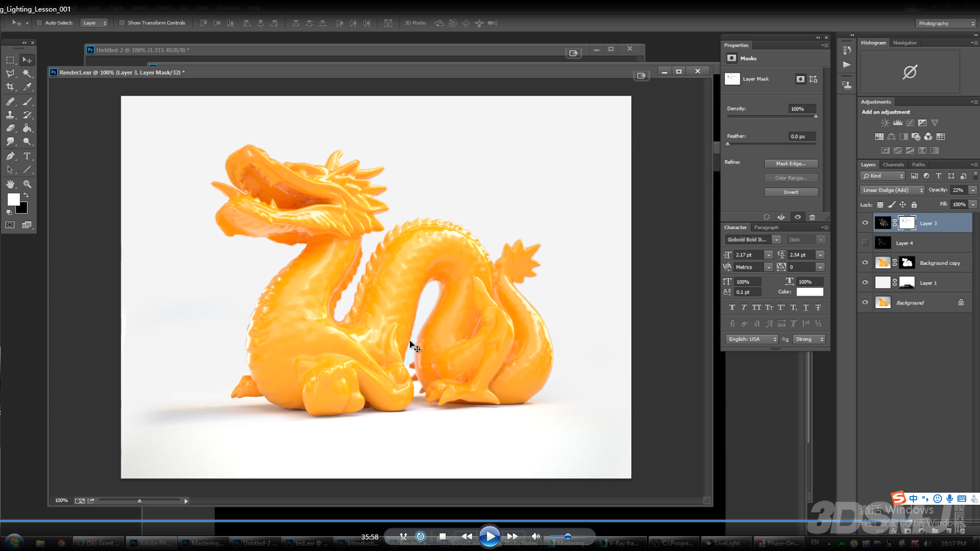Click the mask Density slider handle
This screenshot has height=551, width=980.
[x=816, y=117]
